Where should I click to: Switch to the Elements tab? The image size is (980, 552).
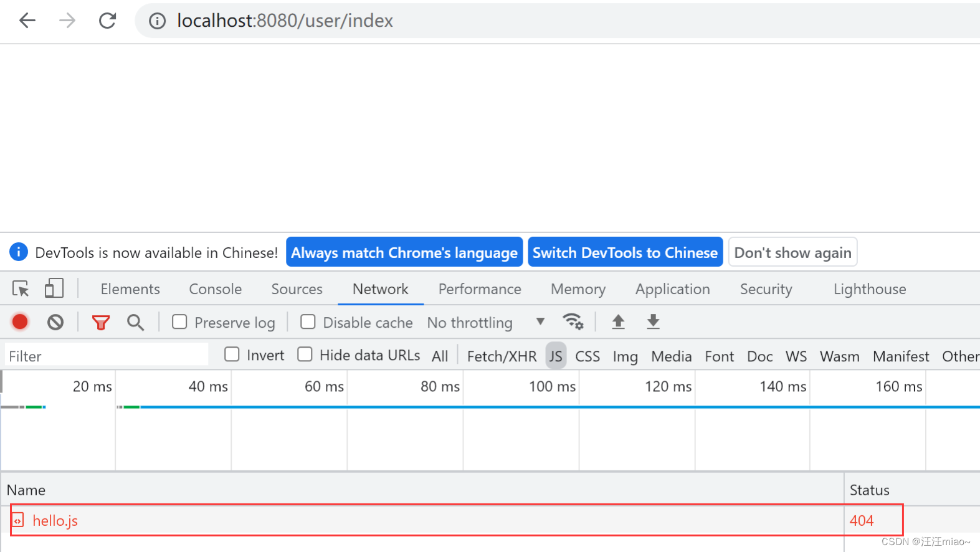[130, 289]
